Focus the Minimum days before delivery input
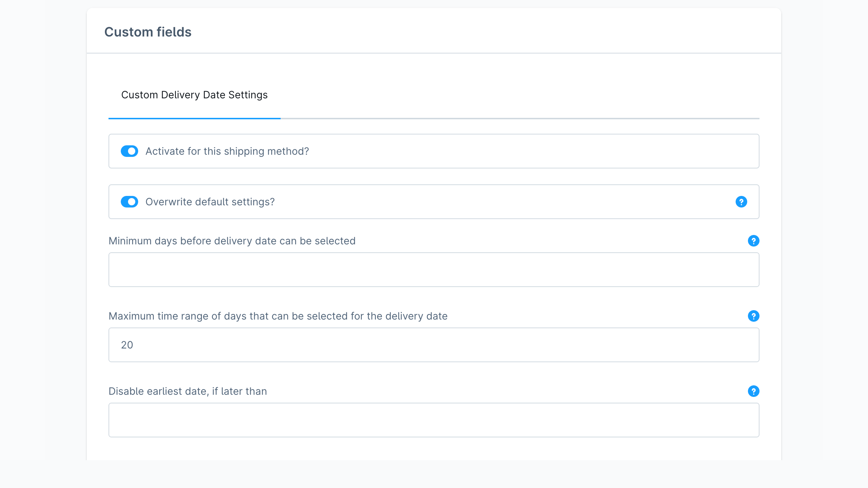The image size is (868, 488). (x=434, y=270)
